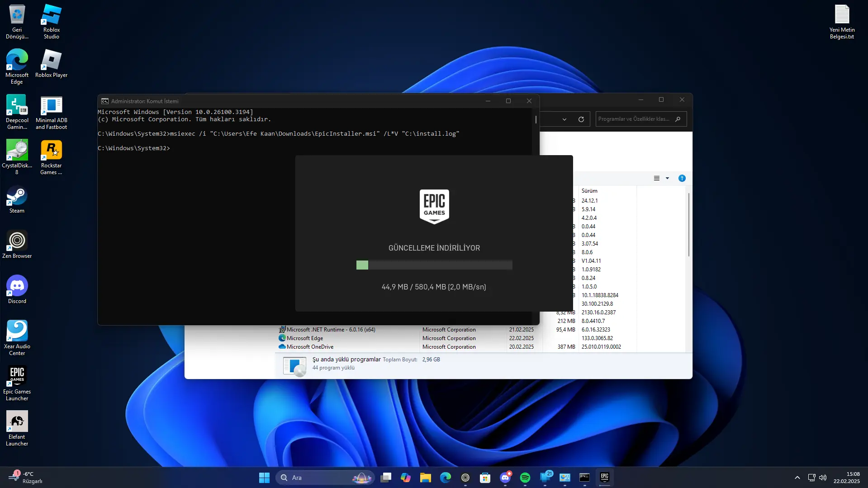Change the view layout in Programs list
This screenshot has height=488, width=868.
pyautogui.click(x=657, y=178)
